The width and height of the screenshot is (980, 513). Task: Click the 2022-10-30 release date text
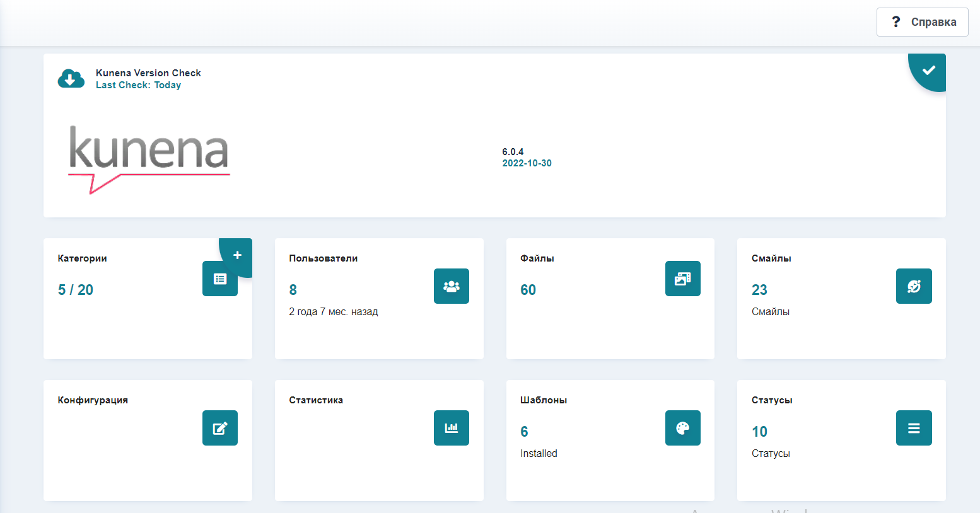tap(527, 163)
